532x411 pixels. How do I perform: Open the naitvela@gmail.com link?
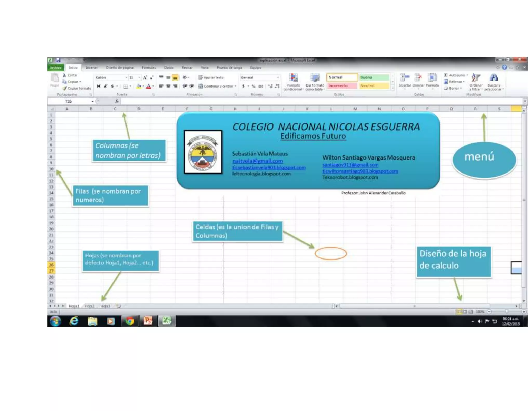pyautogui.click(x=257, y=161)
